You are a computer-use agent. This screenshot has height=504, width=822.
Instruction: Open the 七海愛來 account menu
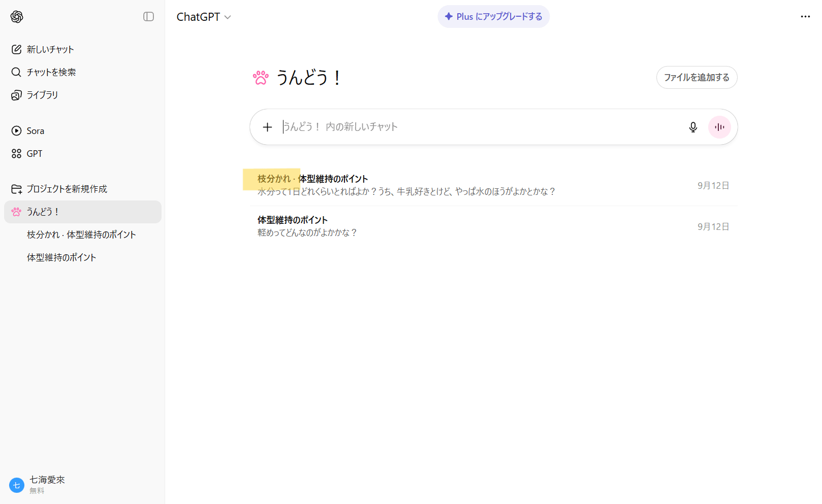point(47,485)
